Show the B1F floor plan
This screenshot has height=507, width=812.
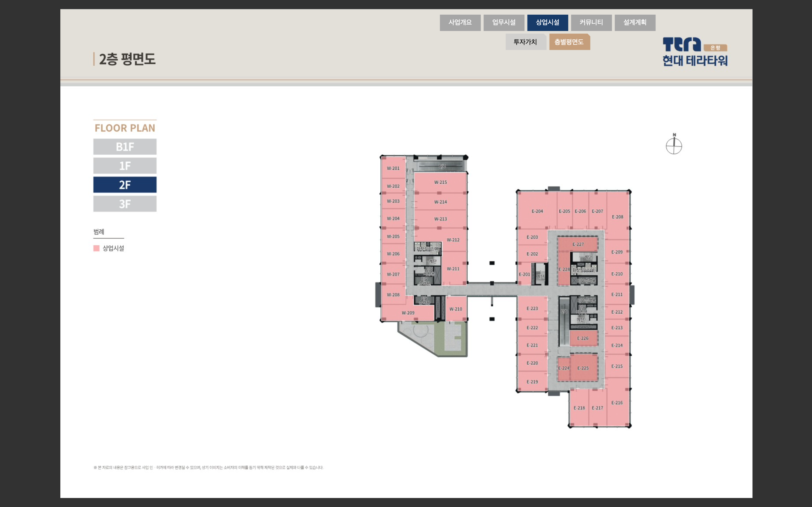pyautogui.click(x=125, y=146)
